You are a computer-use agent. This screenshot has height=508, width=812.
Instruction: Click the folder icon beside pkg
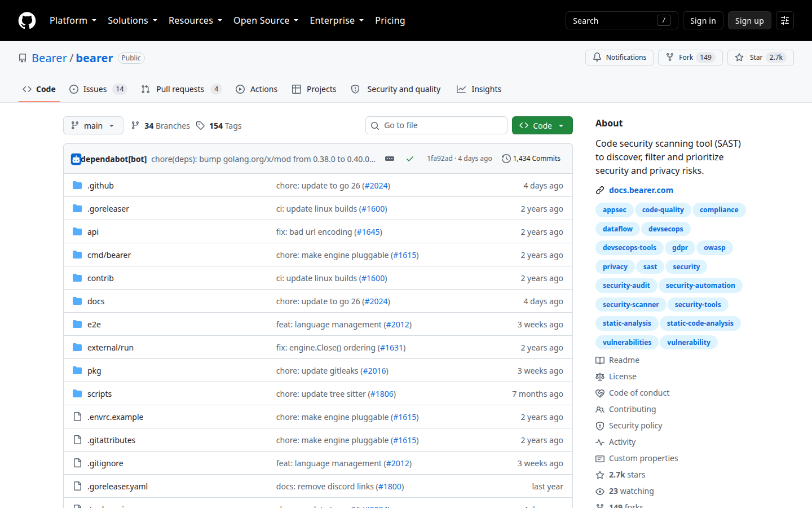pos(77,370)
